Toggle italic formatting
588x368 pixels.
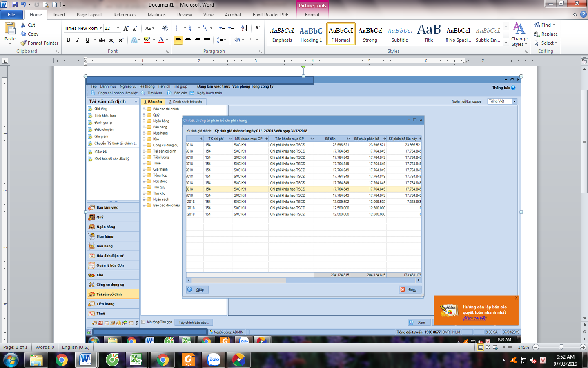click(78, 40)
